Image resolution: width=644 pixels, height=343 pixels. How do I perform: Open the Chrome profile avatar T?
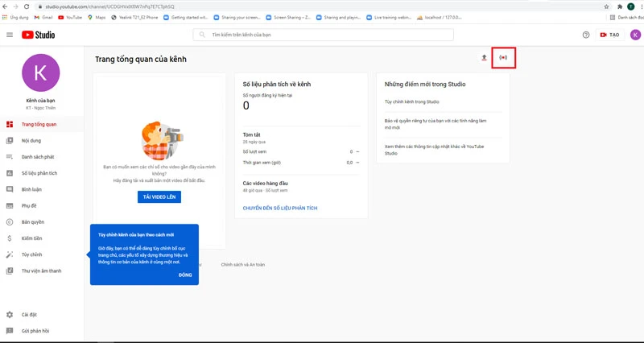click(631, 6)
